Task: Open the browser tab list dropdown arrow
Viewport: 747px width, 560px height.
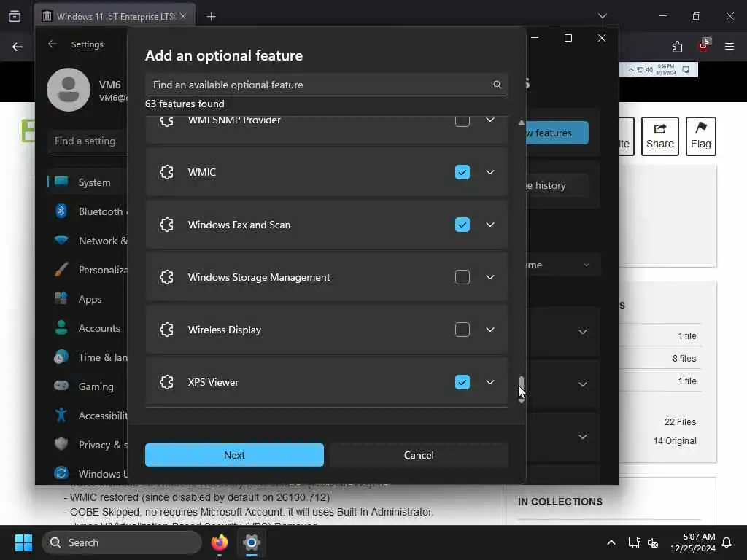Action: click(602, 16)
